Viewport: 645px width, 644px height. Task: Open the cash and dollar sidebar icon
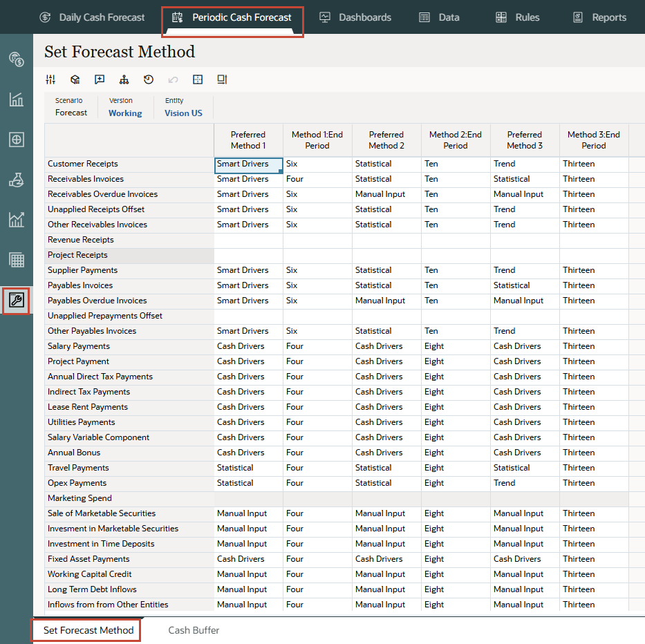tap(17, 59)
